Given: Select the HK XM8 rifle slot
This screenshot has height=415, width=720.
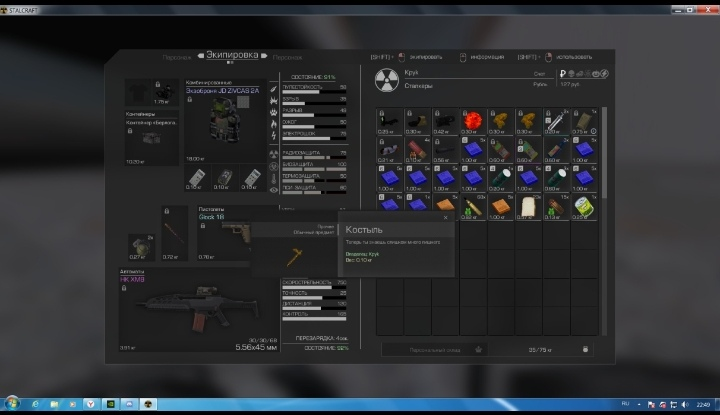Looking at the screenshot, I should [x=198, y=310].
